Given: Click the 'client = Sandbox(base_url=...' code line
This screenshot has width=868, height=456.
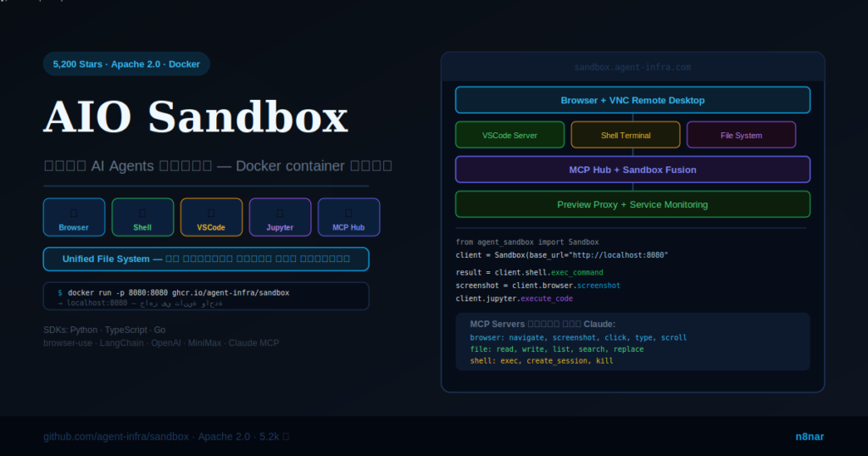Looking at the screenshot, I should (562, 255).
